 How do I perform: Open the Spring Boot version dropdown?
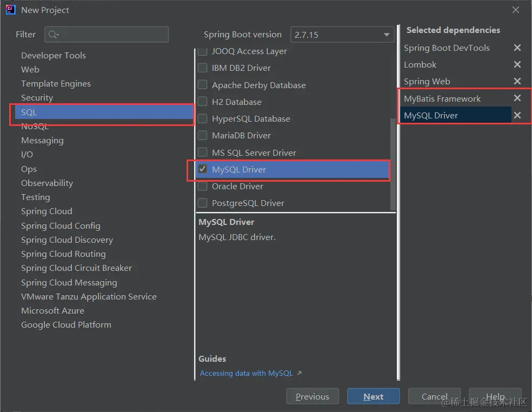coord(342,35)
